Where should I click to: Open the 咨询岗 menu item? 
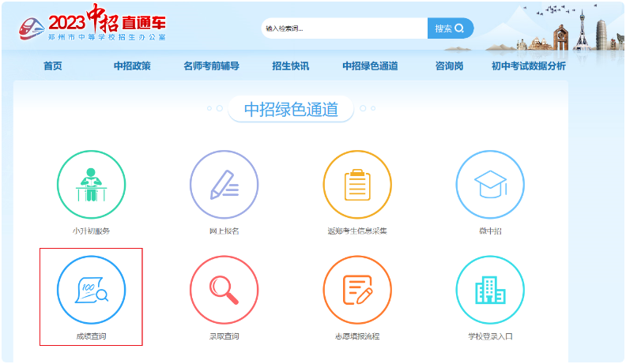click(x=449, y=66)
